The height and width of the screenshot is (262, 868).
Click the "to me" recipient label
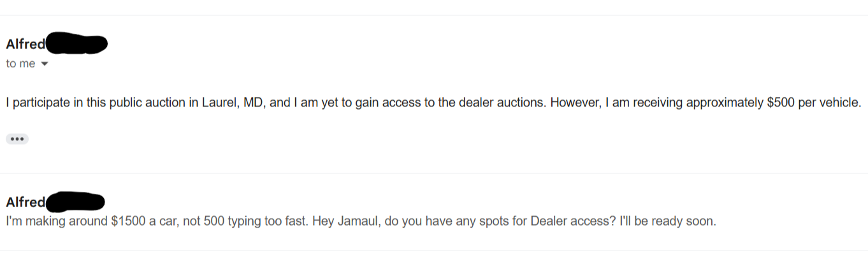click(20, 64)
